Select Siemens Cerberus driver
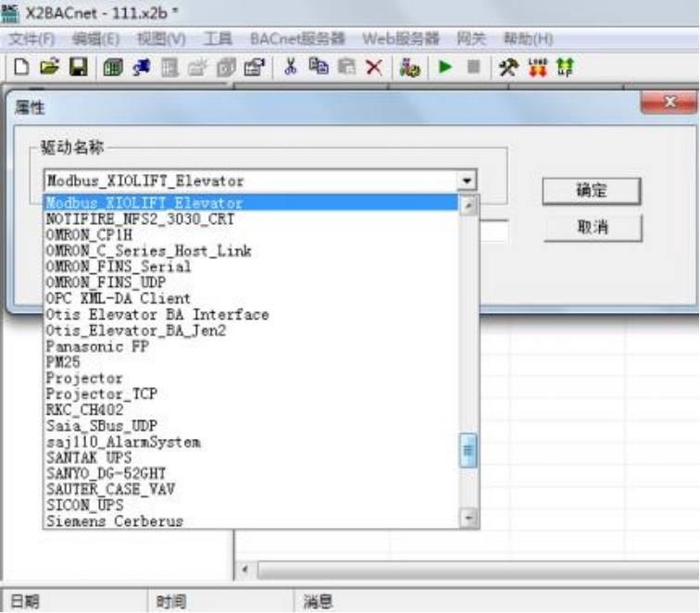The height and width of the screenshot is (613, 700). 251,521
